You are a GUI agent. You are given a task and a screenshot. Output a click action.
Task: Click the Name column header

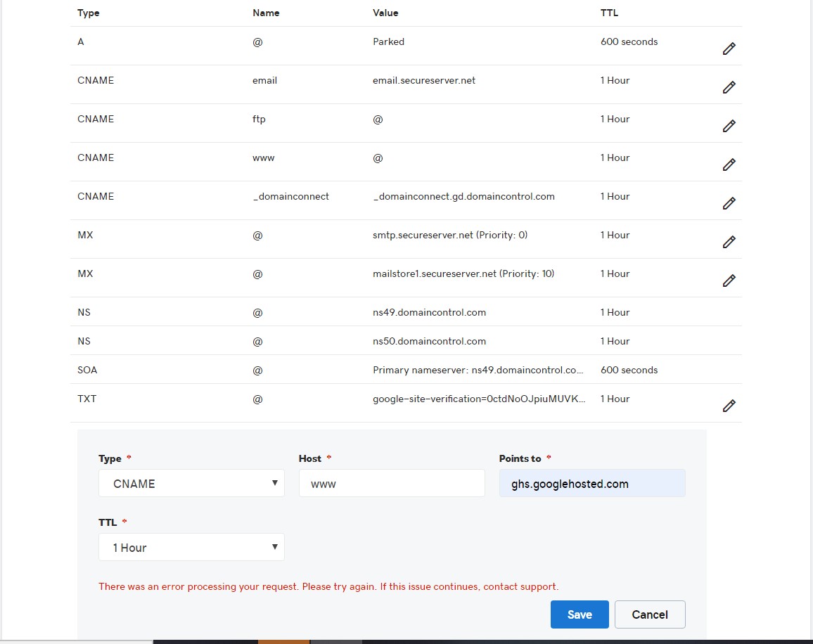click(266, 13)
